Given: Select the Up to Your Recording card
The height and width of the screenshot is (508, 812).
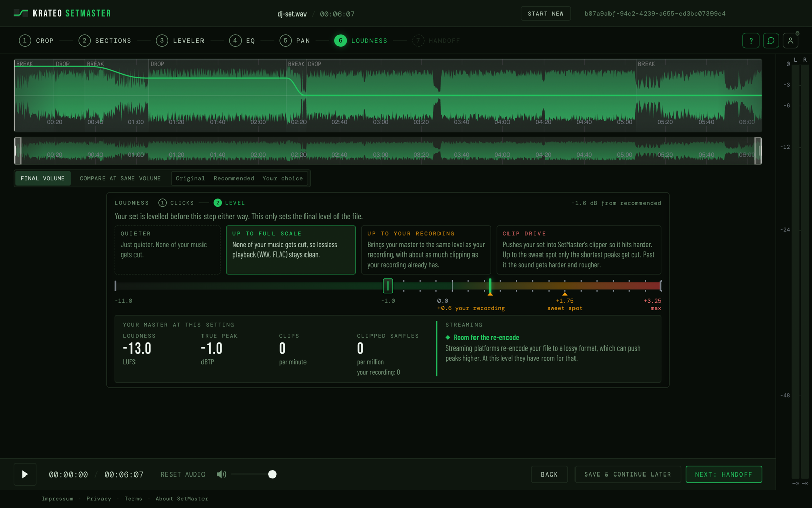Looking at the screenshot, I should (x=426, y=250).
